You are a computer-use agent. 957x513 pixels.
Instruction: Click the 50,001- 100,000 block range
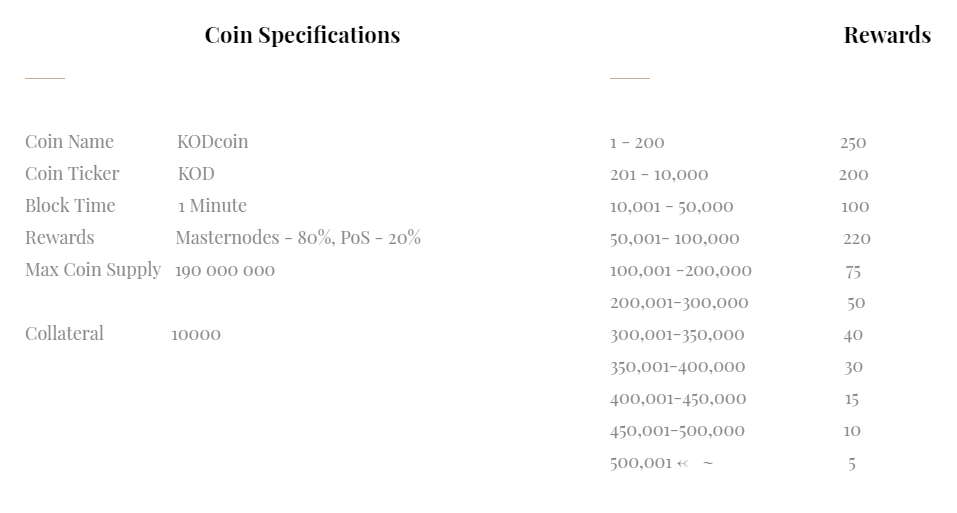click(x=675, y=238)
